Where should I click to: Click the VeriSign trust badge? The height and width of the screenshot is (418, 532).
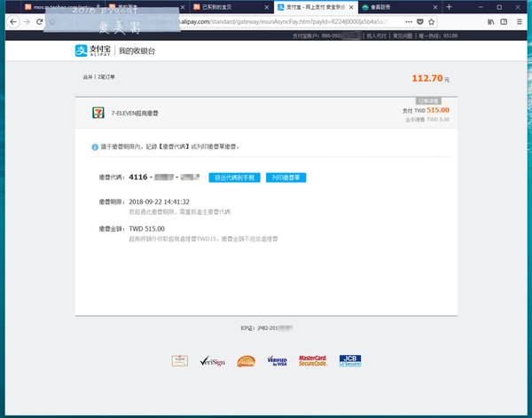[213, 361]
